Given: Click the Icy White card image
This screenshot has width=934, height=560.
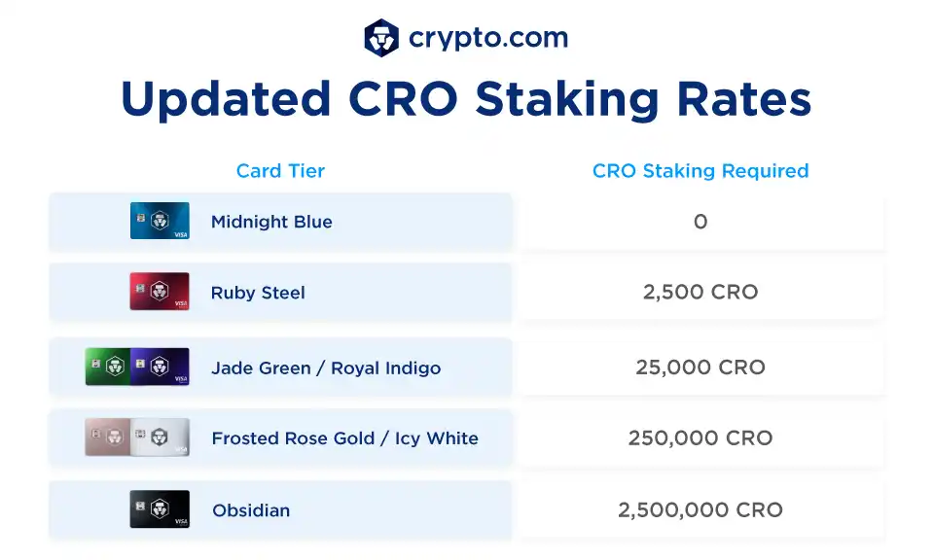Looking at the screenshot, I should 162,437.
